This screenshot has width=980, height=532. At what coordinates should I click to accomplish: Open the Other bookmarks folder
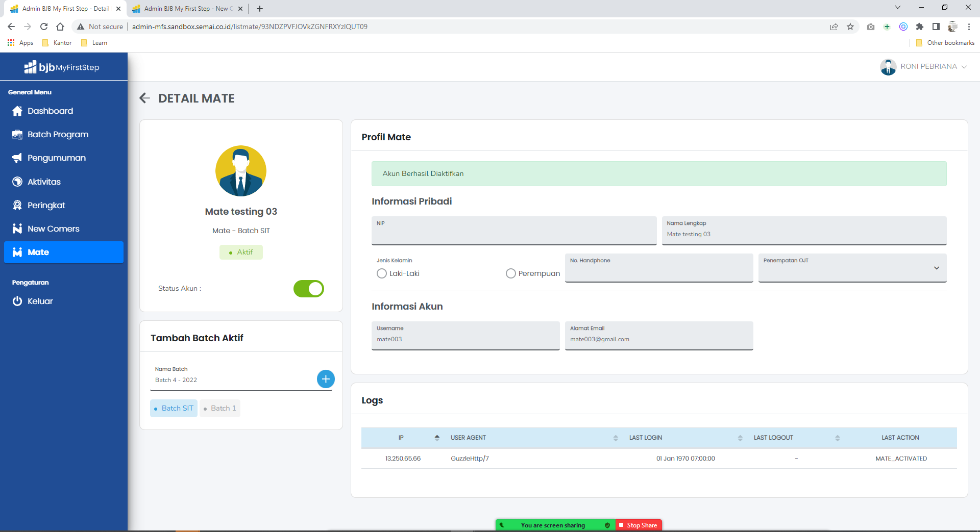tap(945, 43)
